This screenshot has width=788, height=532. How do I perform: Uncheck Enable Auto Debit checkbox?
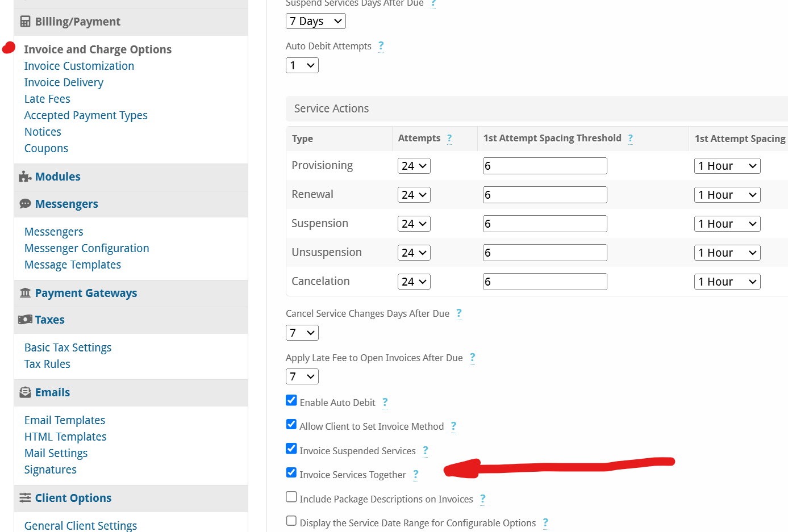[x=291, y=400]
